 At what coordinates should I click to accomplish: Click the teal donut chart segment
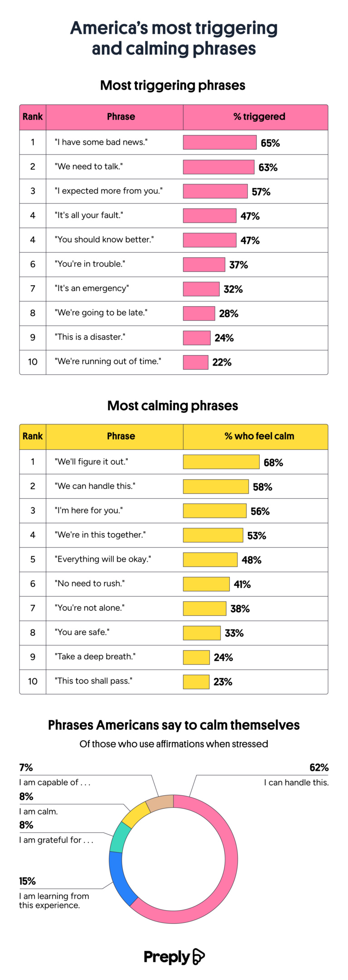click(119, 837)
